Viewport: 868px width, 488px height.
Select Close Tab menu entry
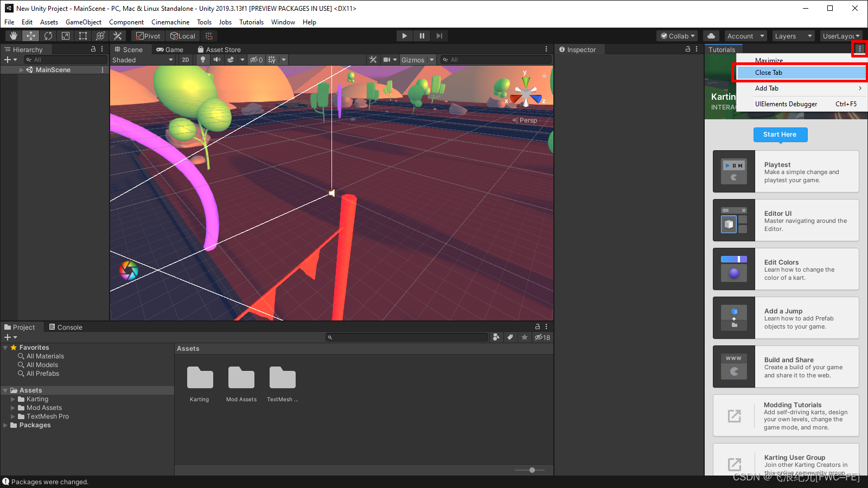801,73
